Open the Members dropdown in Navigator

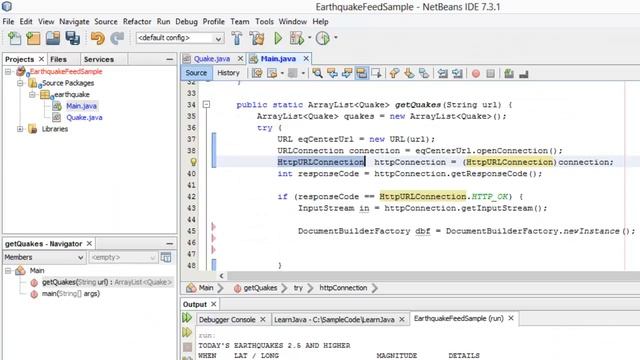44,258
